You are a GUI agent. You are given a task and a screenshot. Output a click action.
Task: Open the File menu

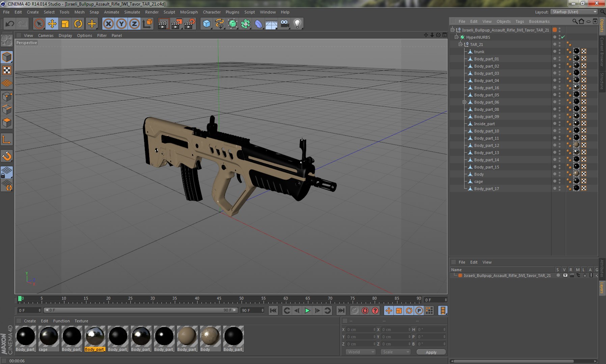tap(6, 12)
